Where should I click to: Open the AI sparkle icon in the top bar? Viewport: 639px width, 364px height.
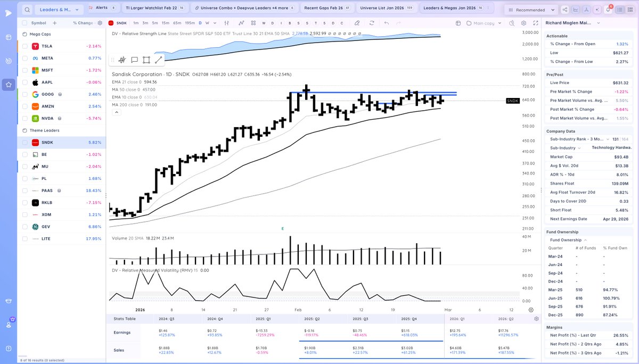tap(597, 10)
